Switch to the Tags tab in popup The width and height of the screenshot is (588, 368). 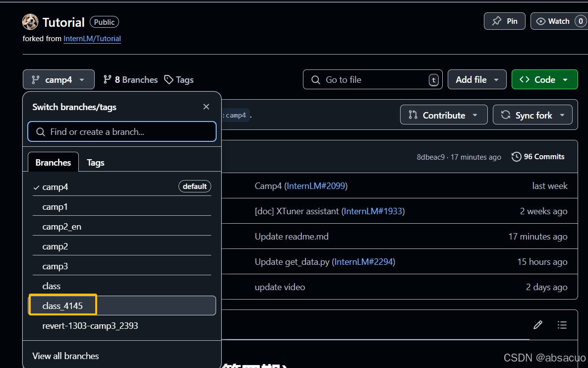click(x=96, y=163)
